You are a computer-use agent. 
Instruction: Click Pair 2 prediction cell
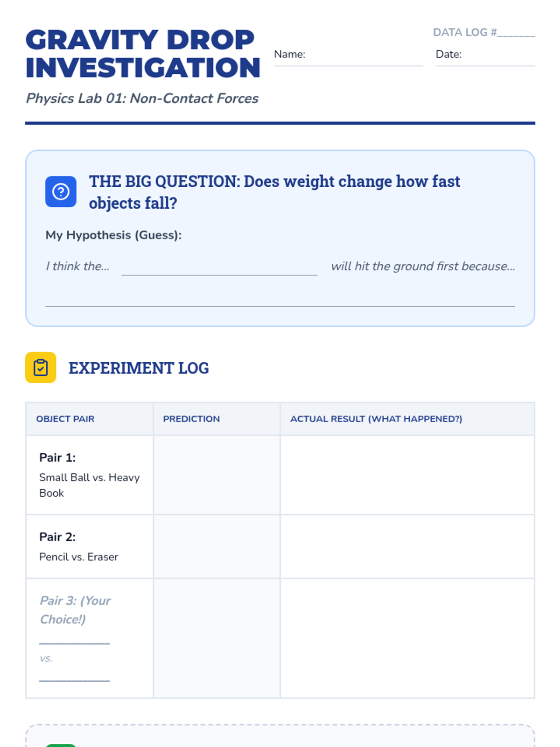(x=217, y=546)
